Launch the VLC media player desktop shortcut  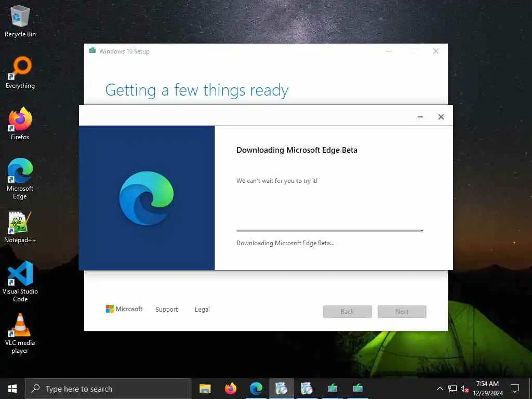point(20,334)
